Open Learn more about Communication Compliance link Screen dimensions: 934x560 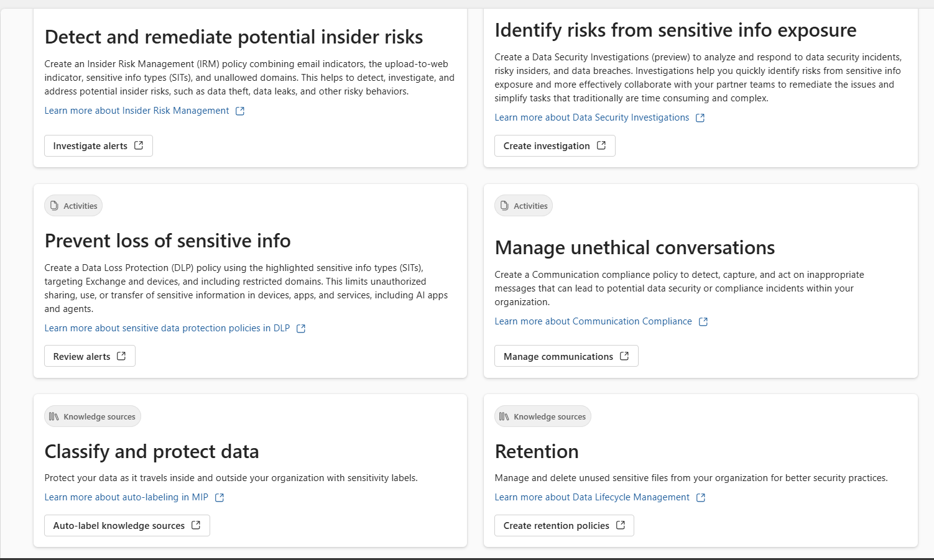tap(593, 321)
